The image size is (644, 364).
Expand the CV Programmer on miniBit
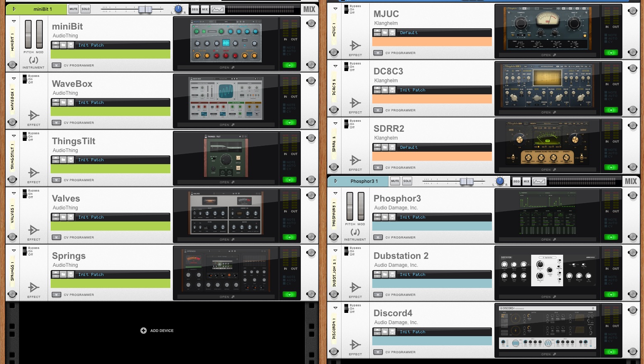[57, 65]
